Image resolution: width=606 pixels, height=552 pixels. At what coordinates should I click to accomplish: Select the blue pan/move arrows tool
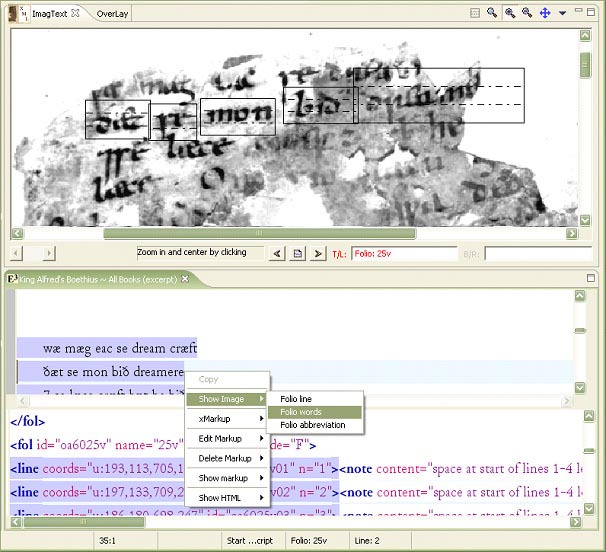[x=545, y=13]
